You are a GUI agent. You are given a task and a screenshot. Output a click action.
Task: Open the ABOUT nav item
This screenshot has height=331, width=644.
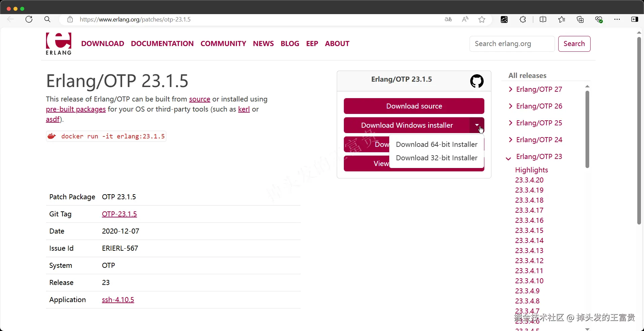point(337,44)
